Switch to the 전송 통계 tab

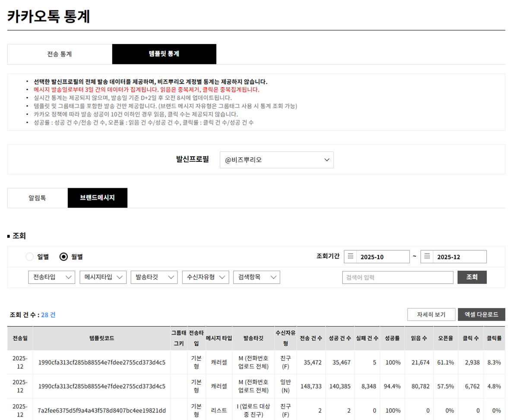(60, 54)
